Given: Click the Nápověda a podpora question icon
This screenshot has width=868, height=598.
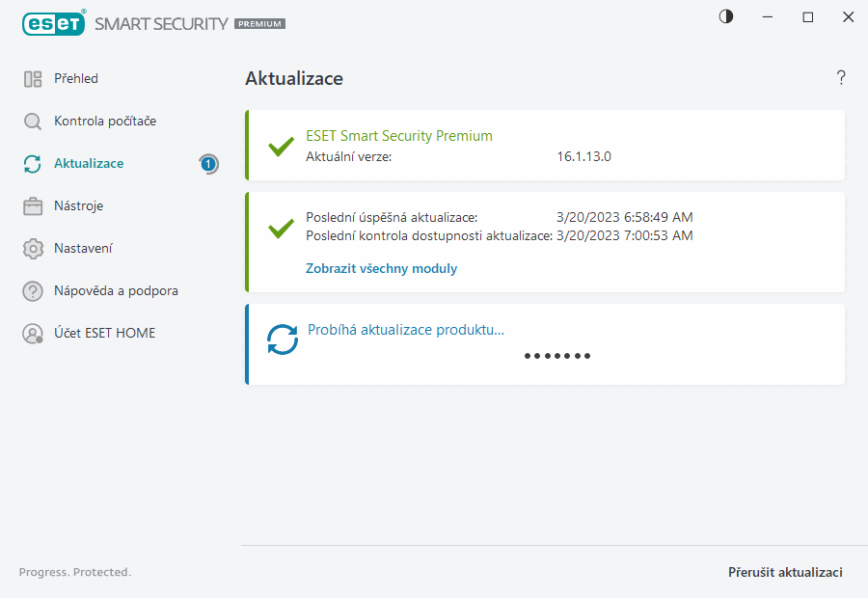Looking at the screenshot, I should pyautogui.click(x=33, y=291).
